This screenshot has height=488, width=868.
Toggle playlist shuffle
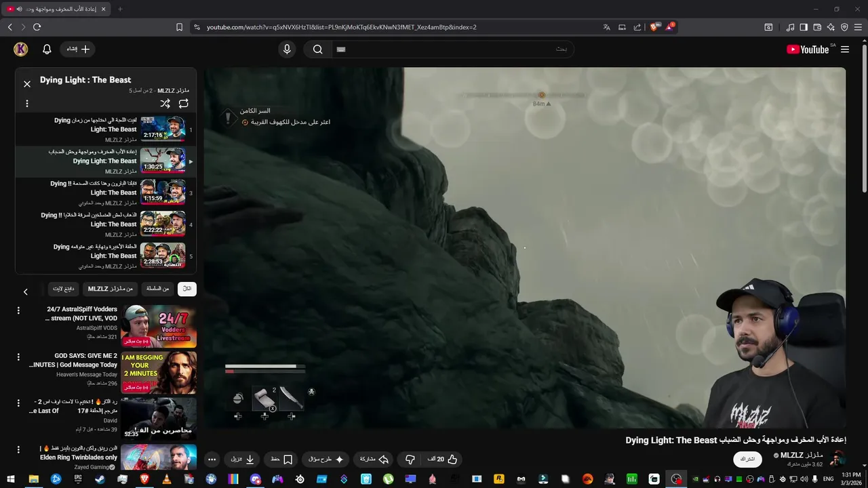(165, 104)
